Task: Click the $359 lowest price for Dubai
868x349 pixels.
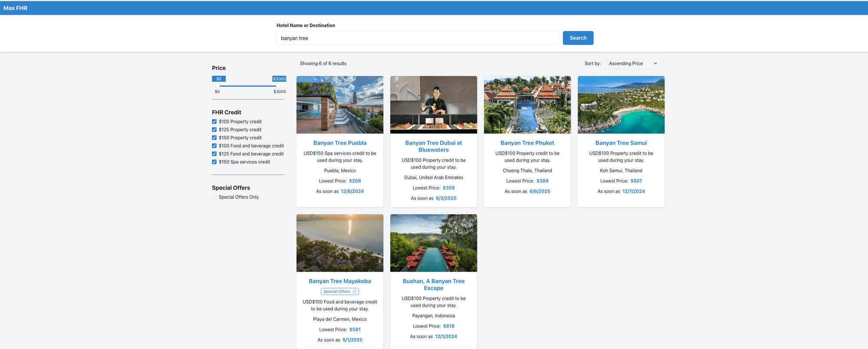Action: pyautogui.click(x=449, y=188)
